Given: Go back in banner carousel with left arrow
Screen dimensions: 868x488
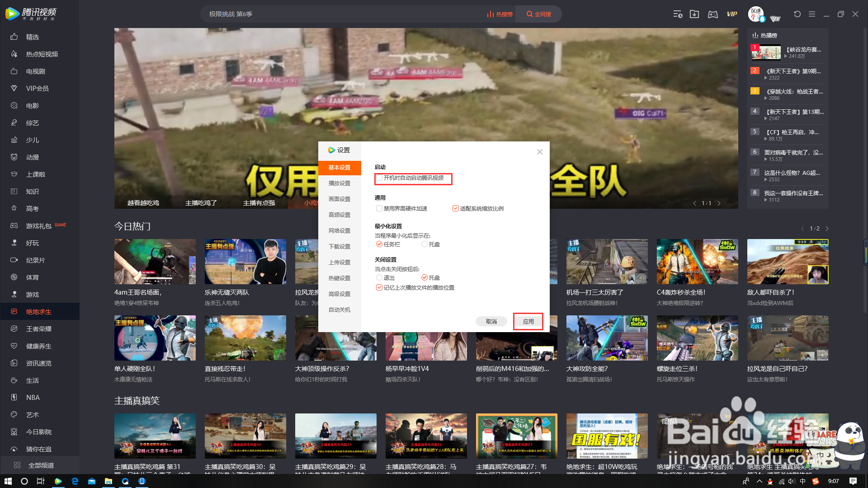Looking at the screenshot, I should (x=694, y=203).
